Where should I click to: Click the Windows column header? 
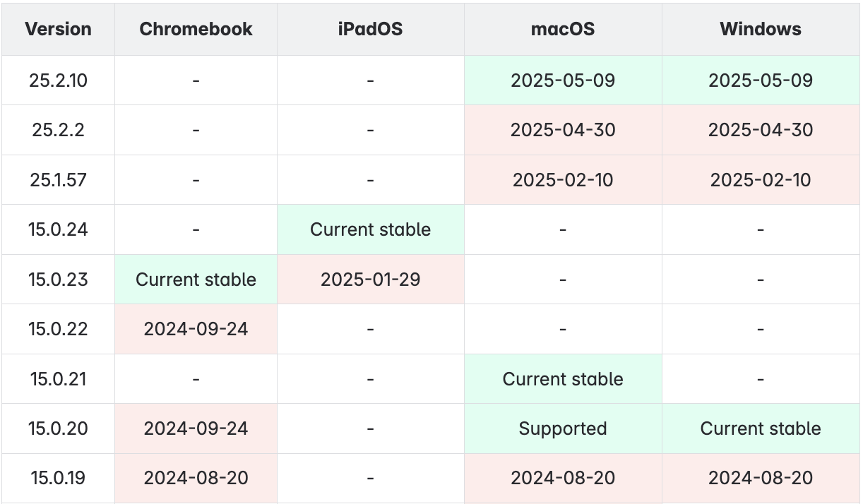(761, 29)
